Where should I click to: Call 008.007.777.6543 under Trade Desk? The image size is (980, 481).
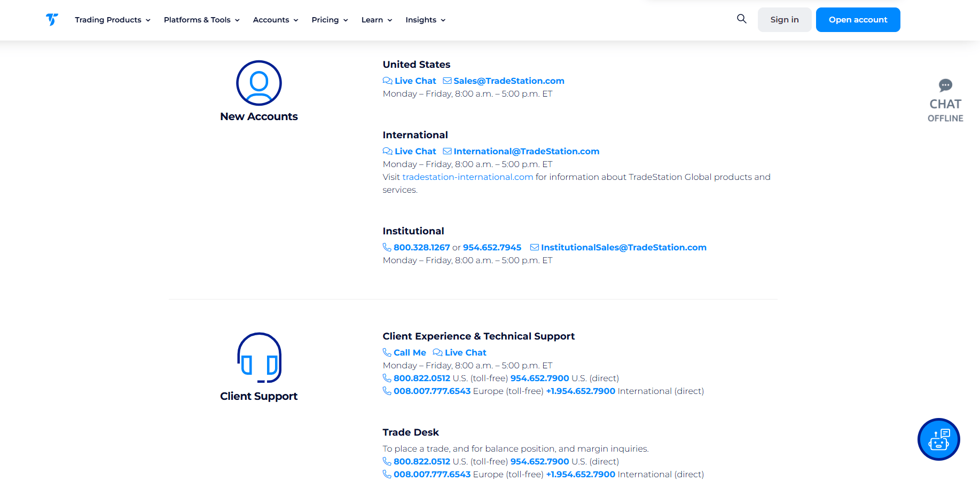click(x=432, y=474)
